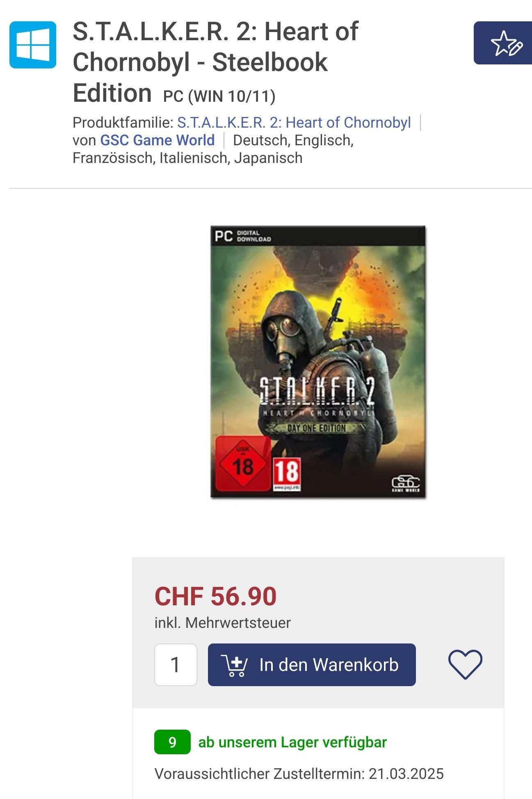The width and height of the screenshot is (532, 799).
Task: Click the product title heading
Action: click(x=216, y=62)
